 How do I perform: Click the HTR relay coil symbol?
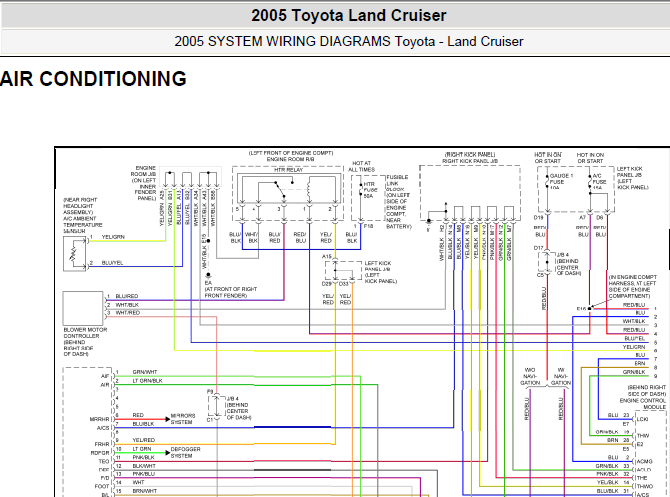coord(309,190)
